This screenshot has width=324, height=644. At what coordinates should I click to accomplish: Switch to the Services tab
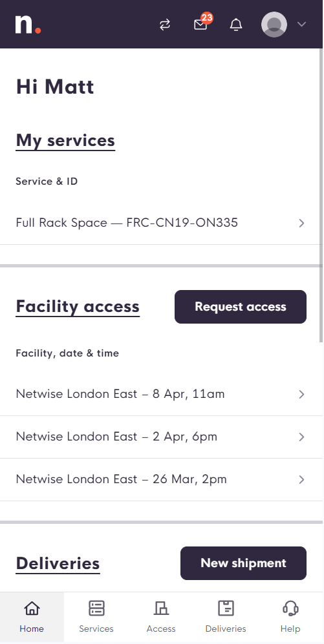pyautogui.click(x=96, y=617)
